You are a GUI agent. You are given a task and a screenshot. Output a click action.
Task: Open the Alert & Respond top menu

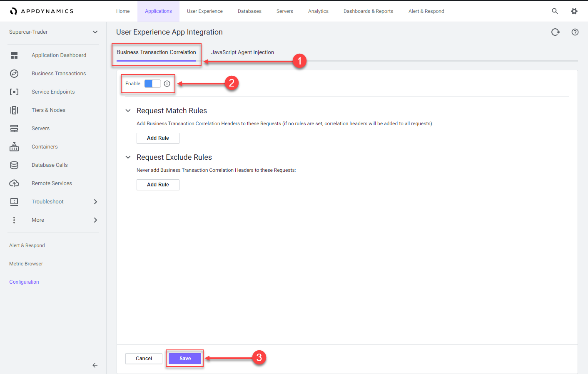[x=426, y=11]
